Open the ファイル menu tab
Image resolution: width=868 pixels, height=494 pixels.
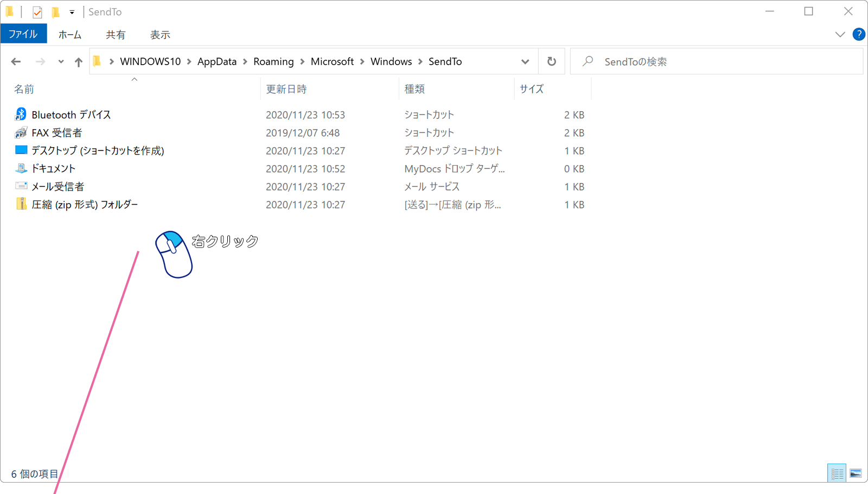point(23,34)
